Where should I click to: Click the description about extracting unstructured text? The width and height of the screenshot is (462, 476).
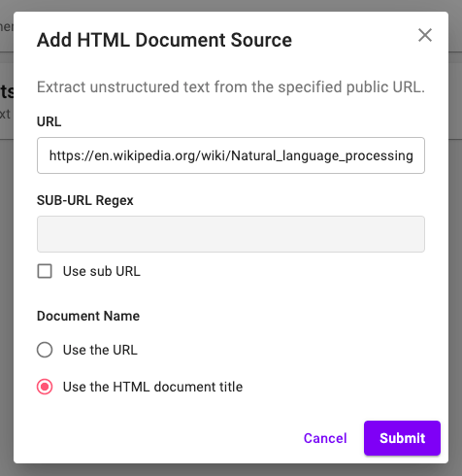click(231, 87)
